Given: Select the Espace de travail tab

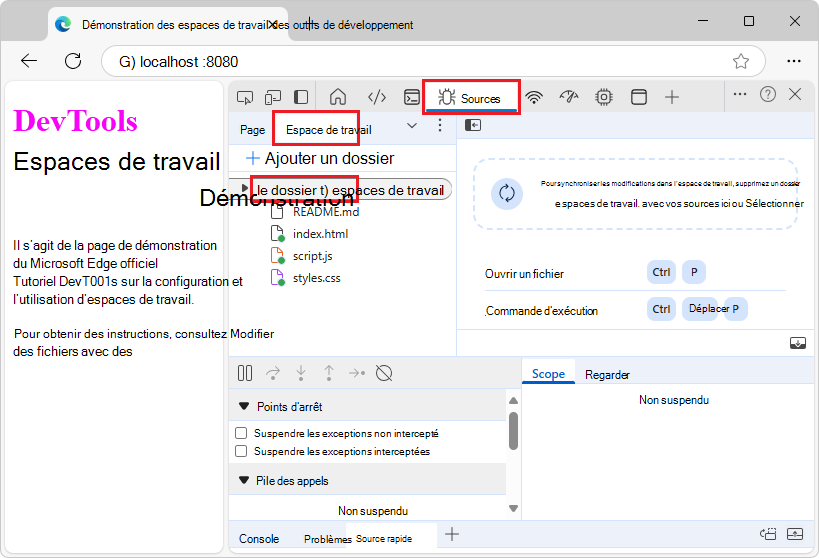Looking at the screenshot, I should (329, 130).
